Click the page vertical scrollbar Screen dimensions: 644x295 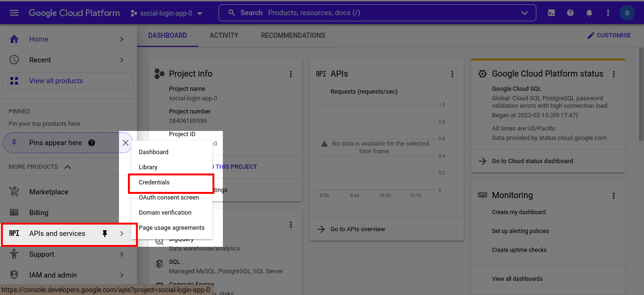641,94
